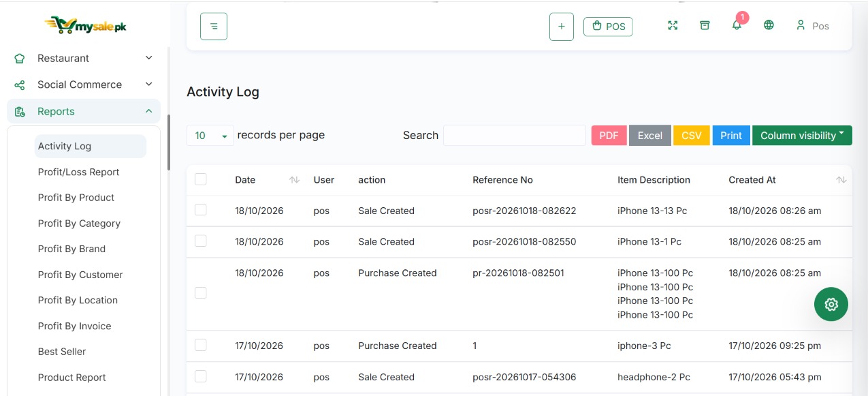Click the globe language icon
This screenshot has width=868, height=396.
point(769,25)
